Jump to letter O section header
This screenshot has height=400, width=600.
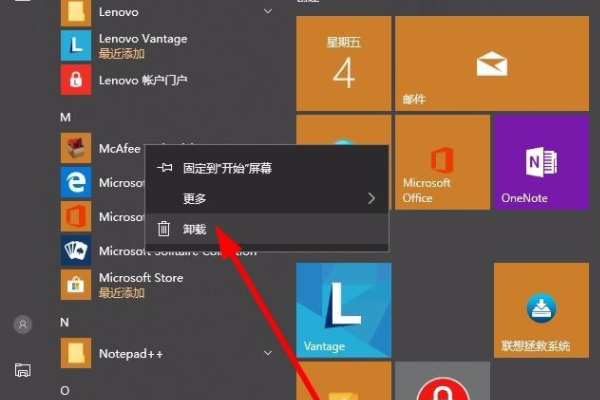pos(65,390)
